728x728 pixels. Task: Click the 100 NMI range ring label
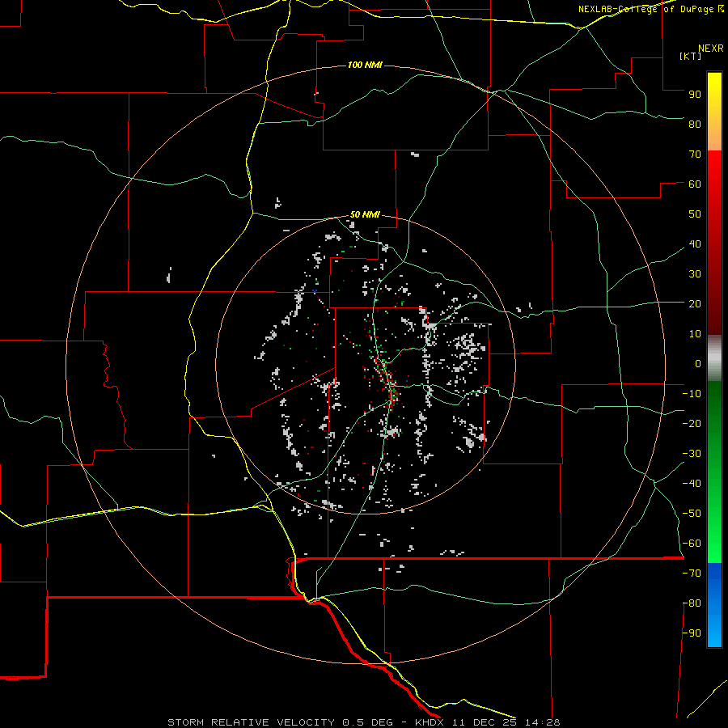365,65
